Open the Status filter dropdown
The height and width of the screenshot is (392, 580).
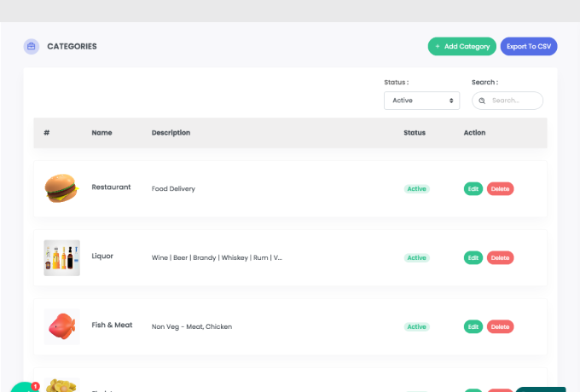coord(421,101)
